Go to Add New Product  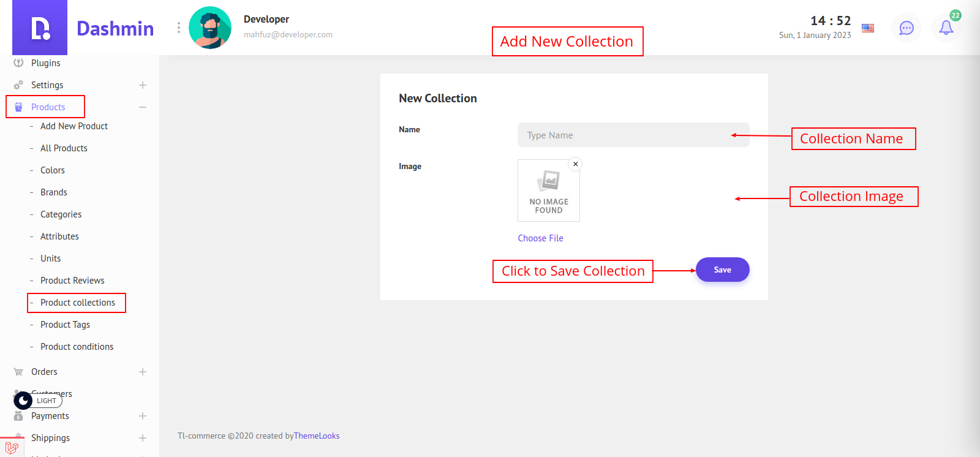(74, 126)
